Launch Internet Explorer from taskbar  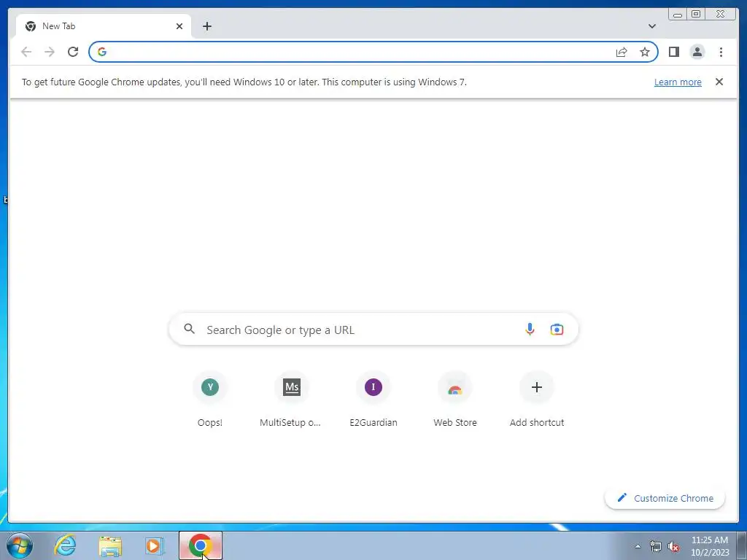coord(65,545)
